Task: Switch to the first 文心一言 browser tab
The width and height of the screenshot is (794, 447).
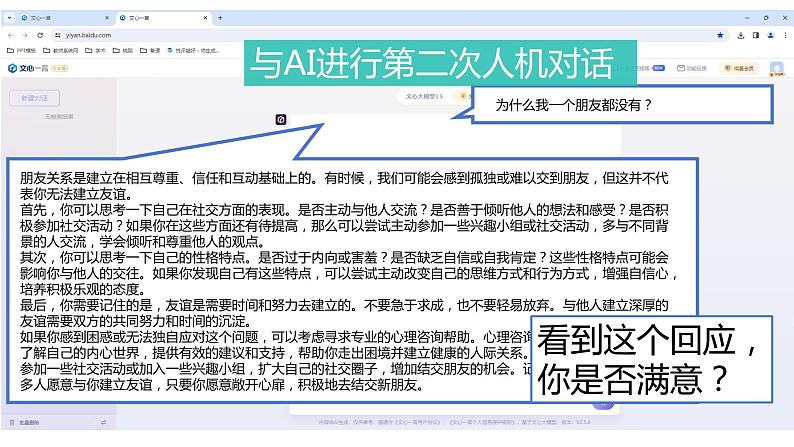Action: pyautogui.click(x=64, y=18)
